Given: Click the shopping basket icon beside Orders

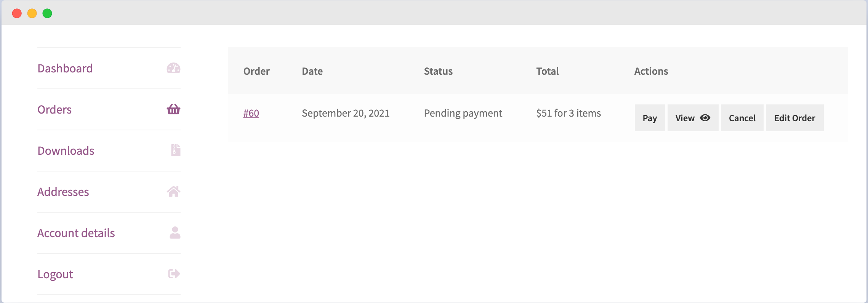Looking at the screenshot, I should pyautogui.click(x=174, y=110).
